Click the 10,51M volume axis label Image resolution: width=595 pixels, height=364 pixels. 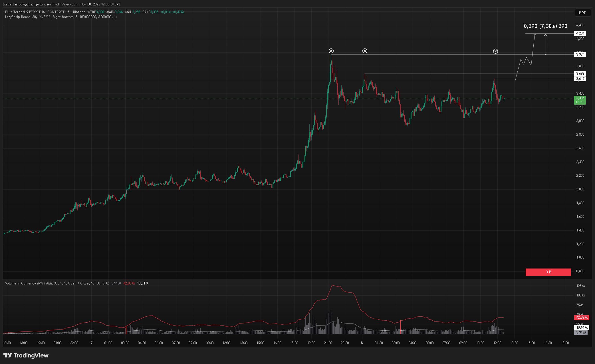pyautogui.click(x=581, y=328)
